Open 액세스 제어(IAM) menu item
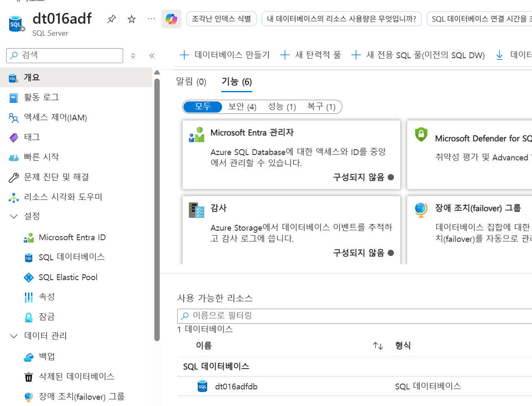 coord(76,118)
